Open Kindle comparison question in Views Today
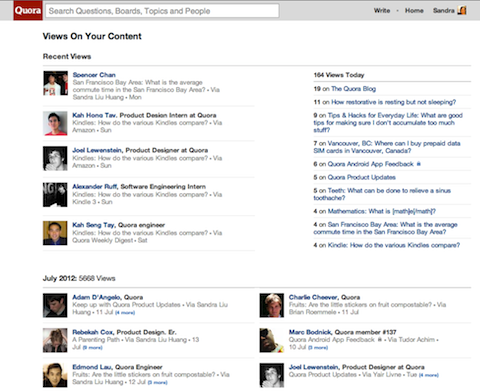 coord(394,245)
